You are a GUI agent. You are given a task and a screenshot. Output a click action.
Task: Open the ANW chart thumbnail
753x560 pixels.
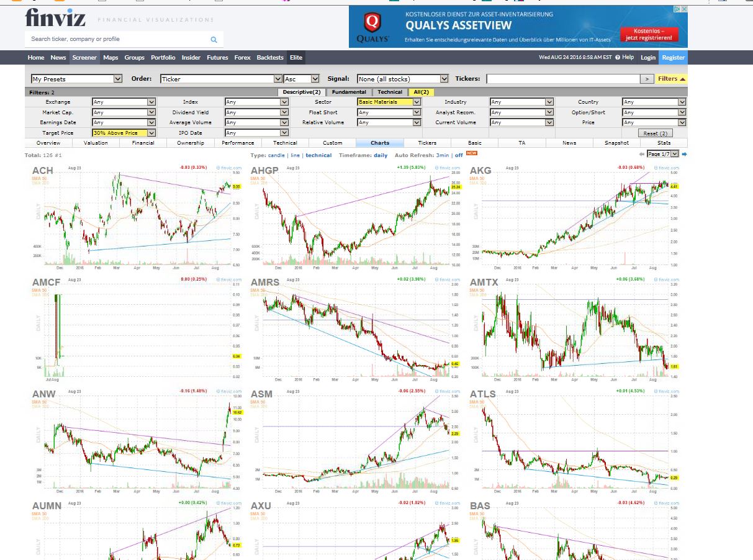point(136,441)
